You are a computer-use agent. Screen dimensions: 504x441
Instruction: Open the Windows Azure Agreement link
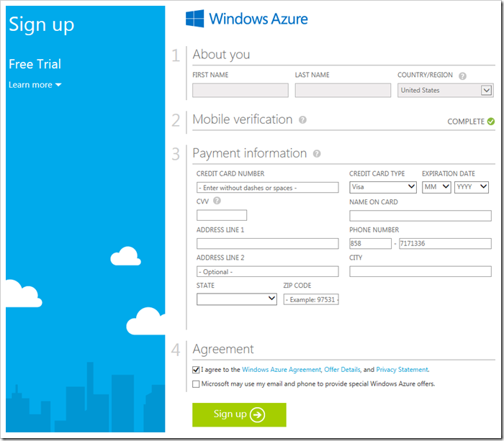click(282, 370)
